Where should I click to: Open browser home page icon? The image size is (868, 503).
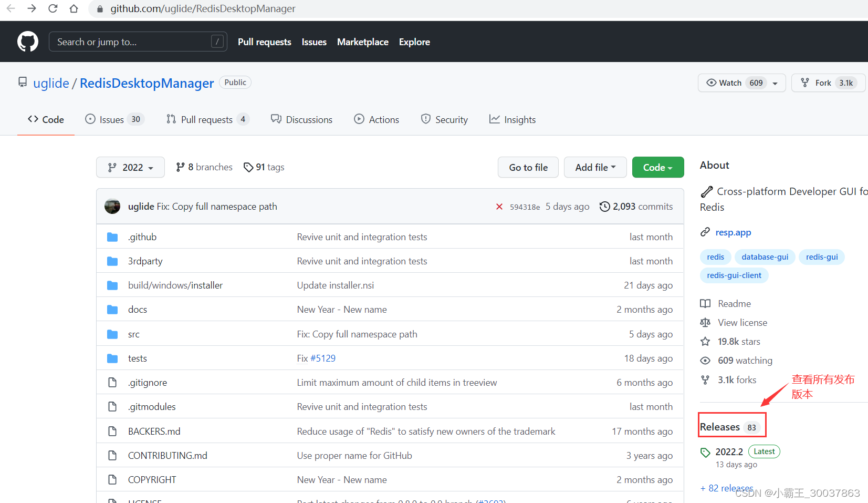(74, 8)
